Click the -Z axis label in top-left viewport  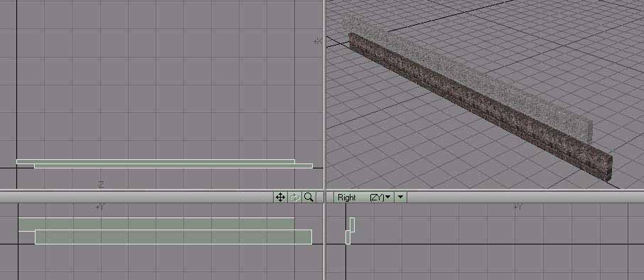[x=101, y=184]
